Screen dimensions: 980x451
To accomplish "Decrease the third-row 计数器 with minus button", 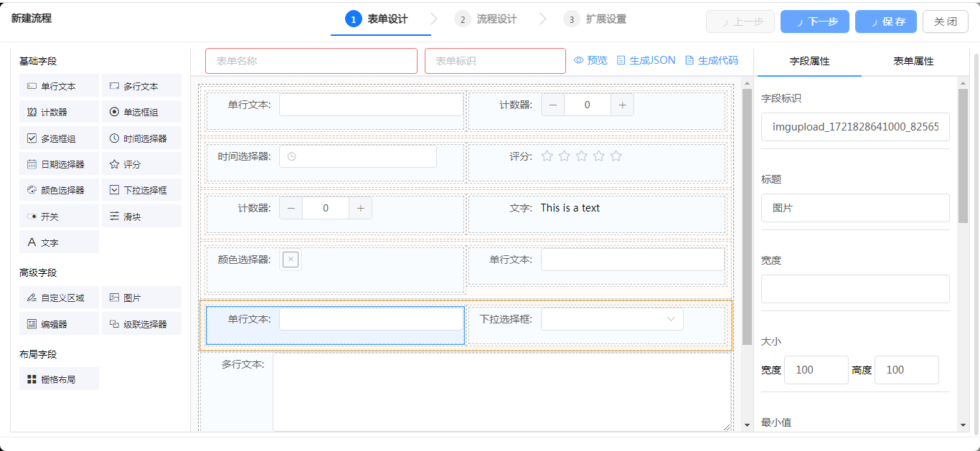I will [291, 208].
